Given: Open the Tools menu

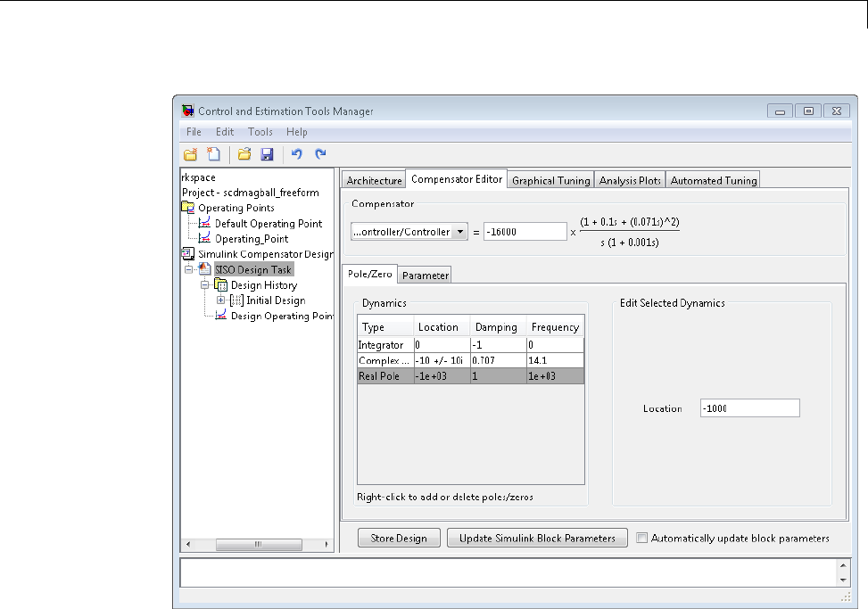Looking at the screenshot, I should point(260,132).
